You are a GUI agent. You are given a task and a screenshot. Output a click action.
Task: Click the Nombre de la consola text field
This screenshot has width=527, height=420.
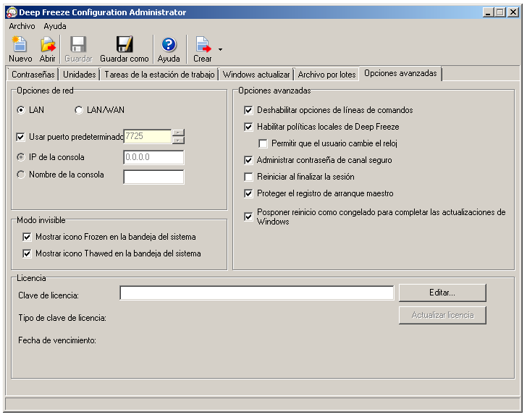[x=153, y=177]
